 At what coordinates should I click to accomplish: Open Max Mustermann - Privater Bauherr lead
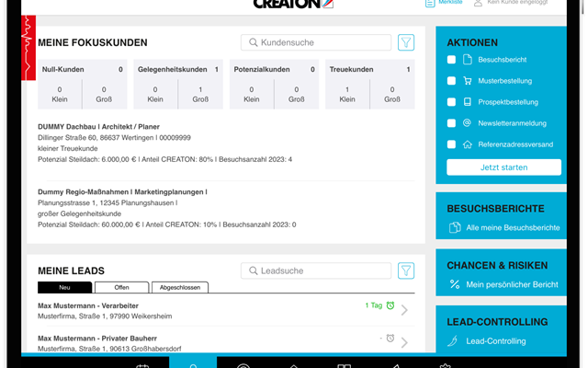coord(97,339)
